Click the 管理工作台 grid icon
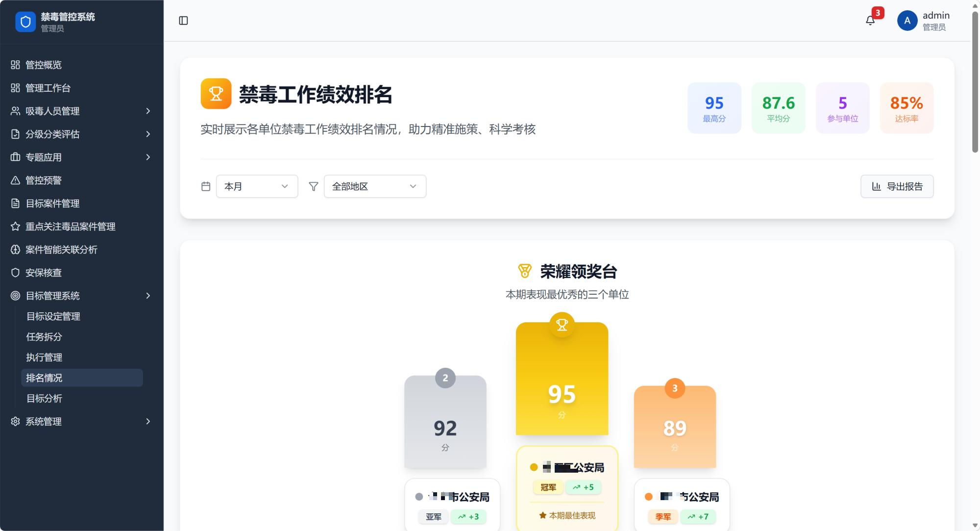Image resolution: width=980 pixels, height=531 pixels. [16, 88]
